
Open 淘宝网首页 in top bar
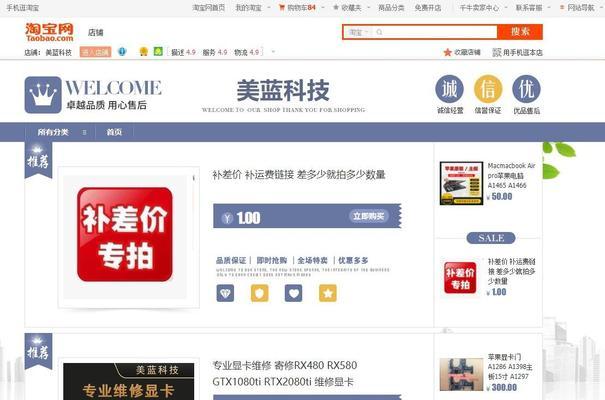coord(209,7)
